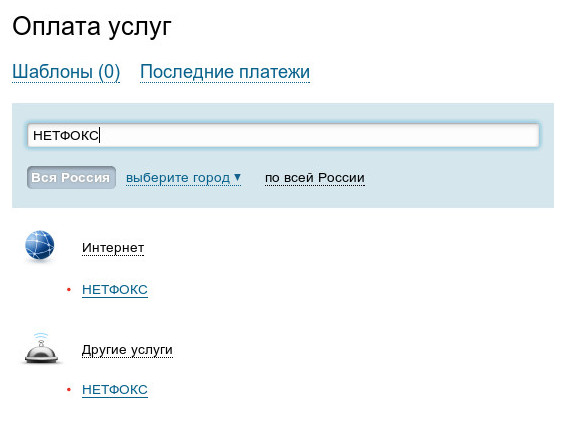Click the red bullet beside Интернет's НЕТФОКС

pos(69,289)
